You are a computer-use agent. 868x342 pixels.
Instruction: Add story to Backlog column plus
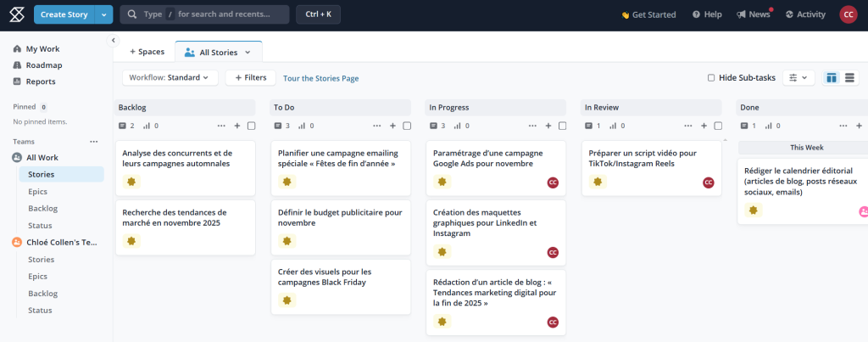point(237,126)
